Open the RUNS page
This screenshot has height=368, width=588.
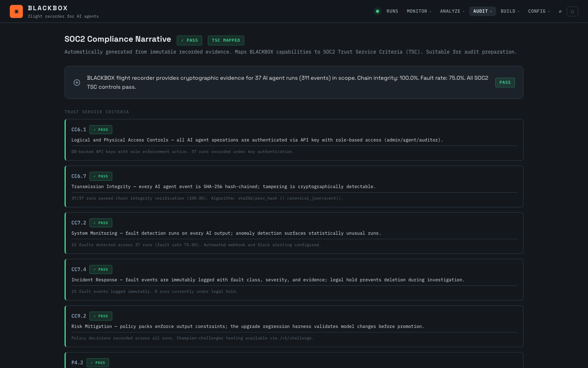click(x=392, y=11)
